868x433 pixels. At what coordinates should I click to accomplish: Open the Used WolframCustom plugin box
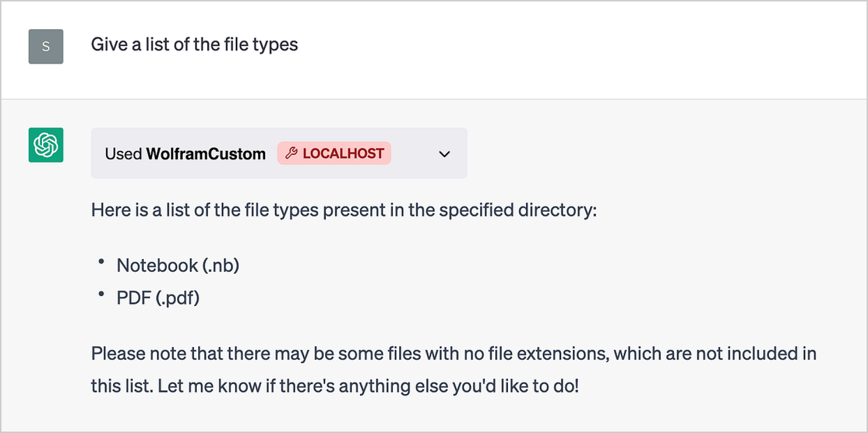tap(279, 153)
